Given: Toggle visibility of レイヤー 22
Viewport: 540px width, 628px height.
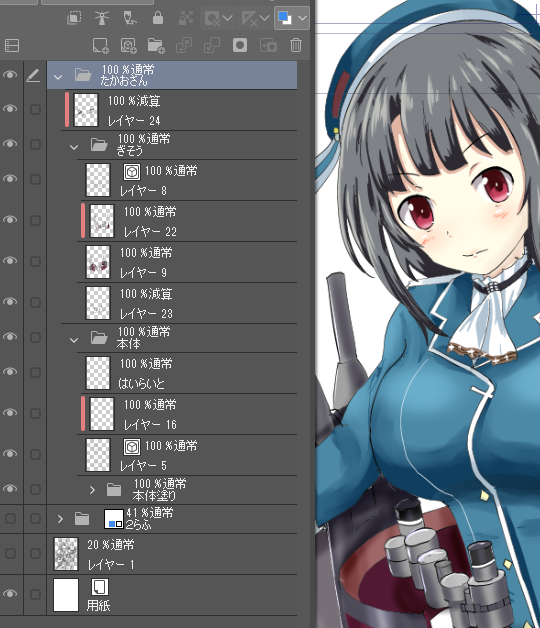Looking at the screenshot, I should click(x=10, y=220).
